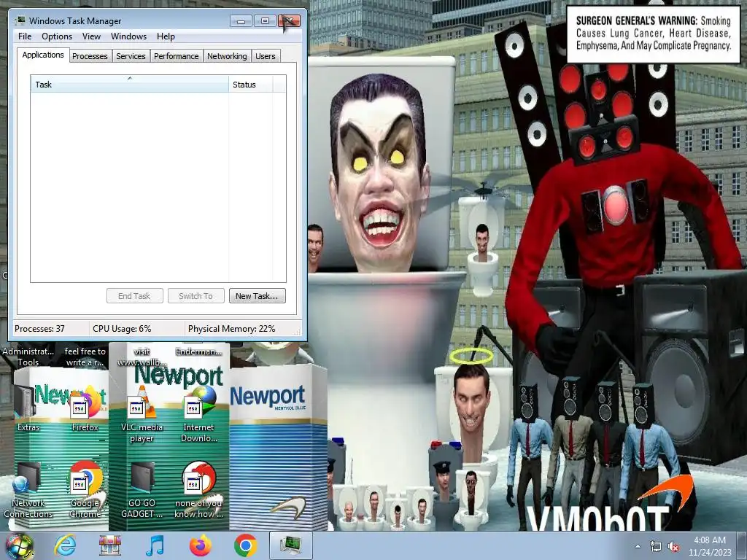Screen dimensions: 747x560
Task: Open the File menu in Task Manager
Action: pyautogui.click(x=25, y=36)
